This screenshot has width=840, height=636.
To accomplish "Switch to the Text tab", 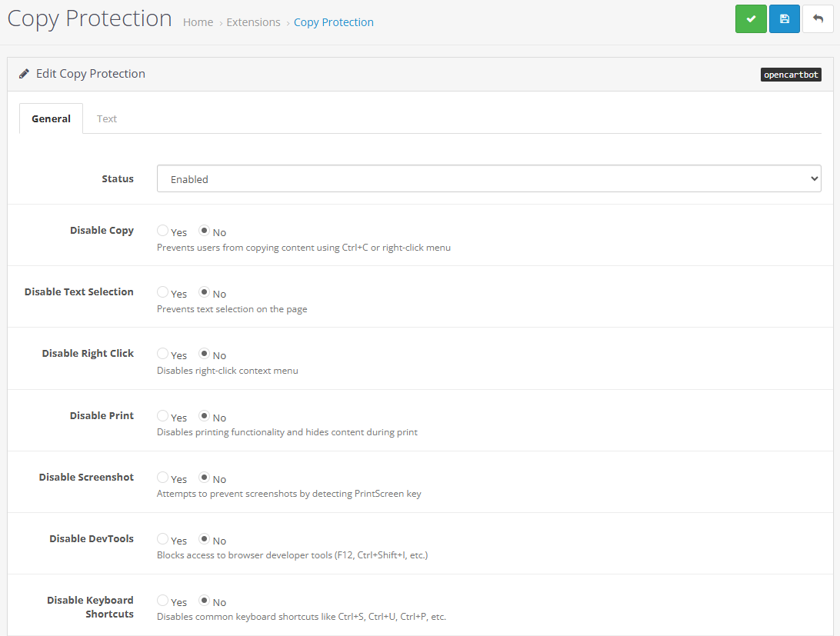I will [x=107, y=118].
